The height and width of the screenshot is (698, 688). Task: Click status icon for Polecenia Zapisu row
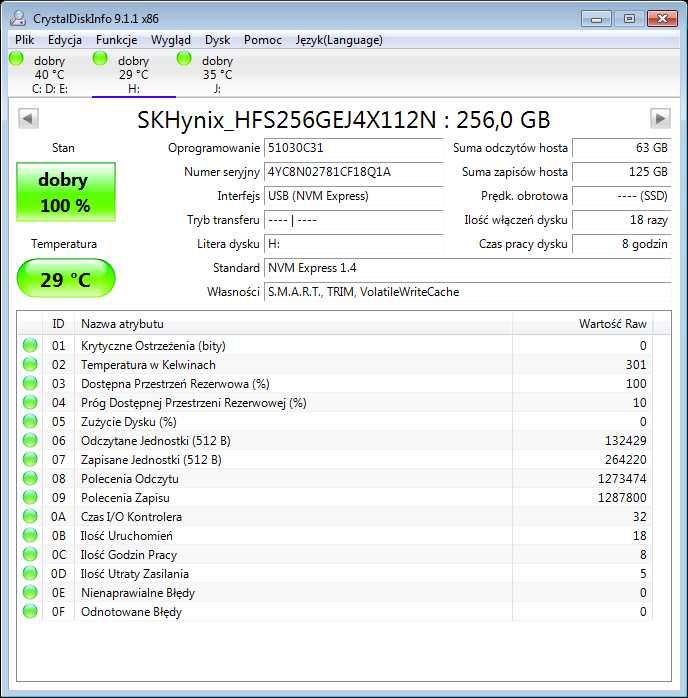pyautogui.click(x=30, y=498)
